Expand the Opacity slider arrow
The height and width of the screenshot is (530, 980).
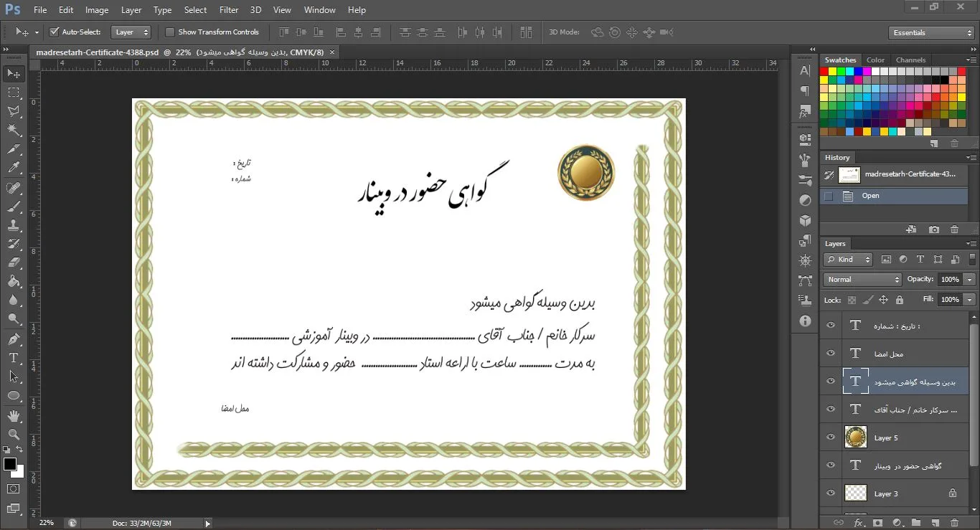point(970,280)
